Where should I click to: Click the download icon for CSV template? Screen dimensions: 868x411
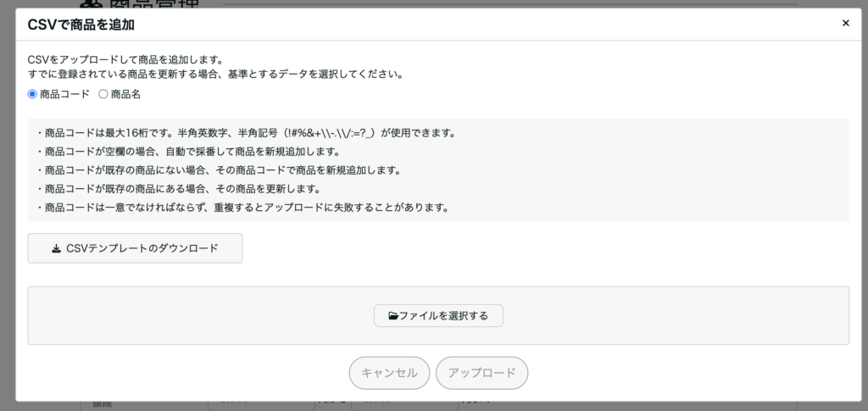[56, 248]
